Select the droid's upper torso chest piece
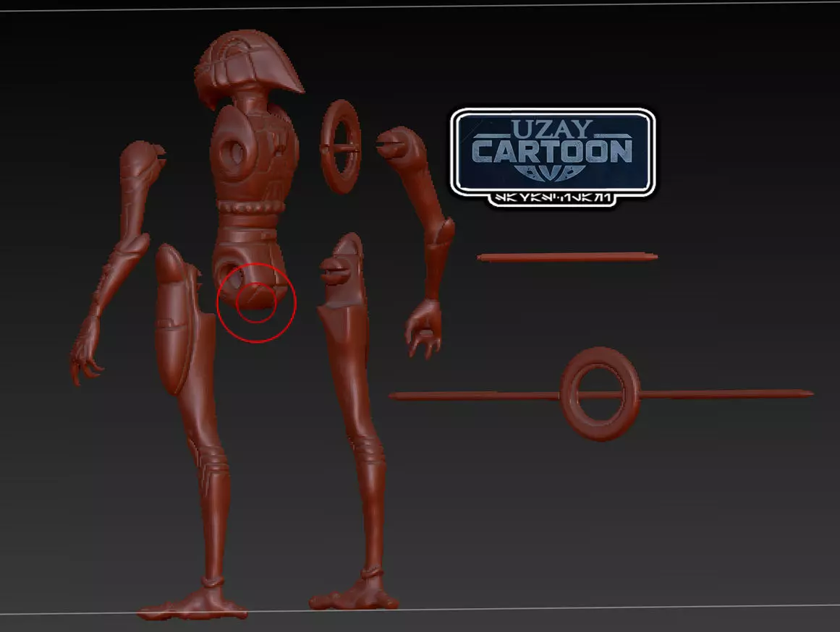The height and width of the screenshot is (632, 840). pos(253,153)
